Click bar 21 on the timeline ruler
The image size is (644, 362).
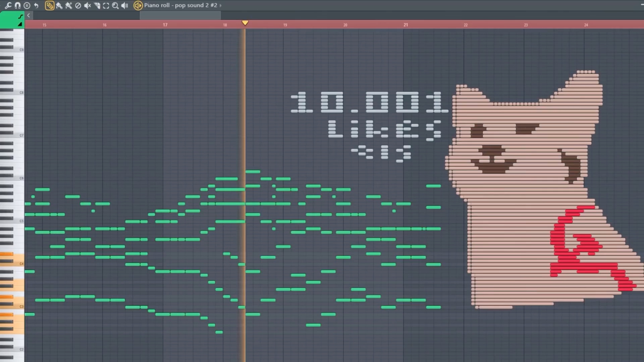406,25
